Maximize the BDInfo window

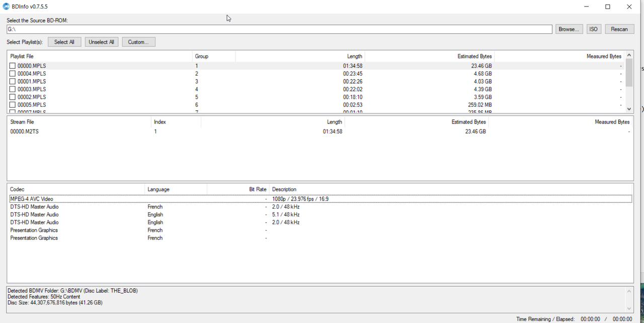608,7
